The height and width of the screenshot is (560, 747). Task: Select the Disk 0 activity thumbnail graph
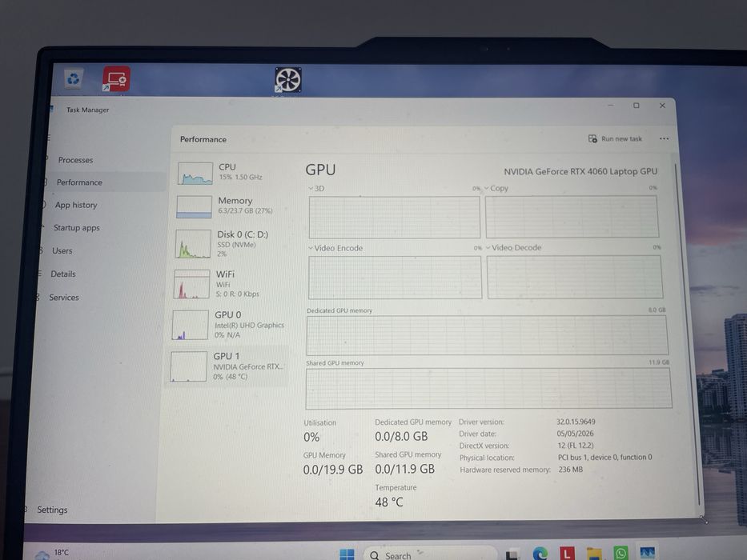[193, 244]
